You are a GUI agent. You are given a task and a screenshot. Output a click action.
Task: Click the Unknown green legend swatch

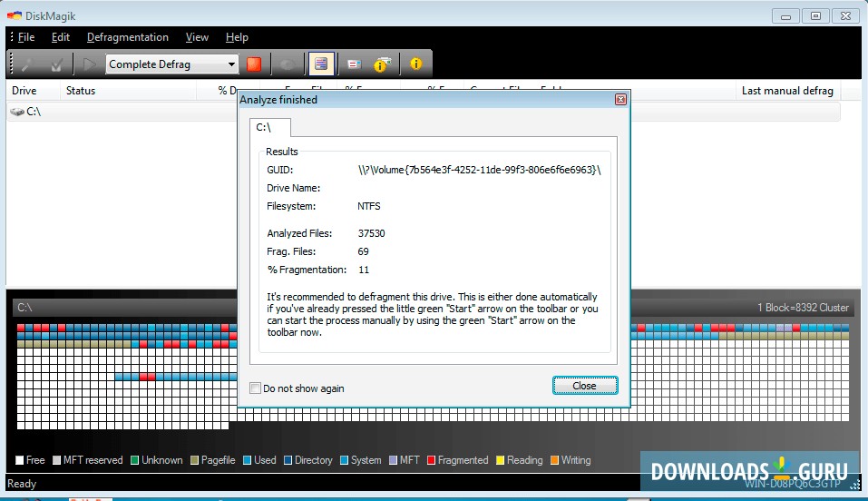pyautogui.click(x=134, y=460)
